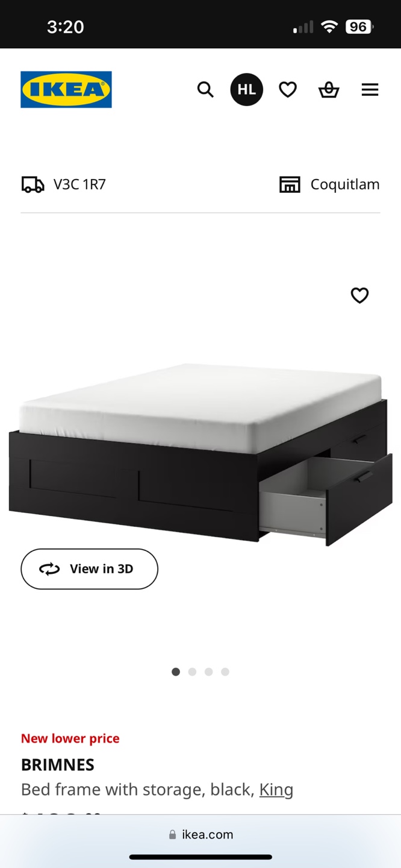Change postal code V3C 1R7
Image resolution: width=401 pixels, height=868 pixels.
(79, 184)
